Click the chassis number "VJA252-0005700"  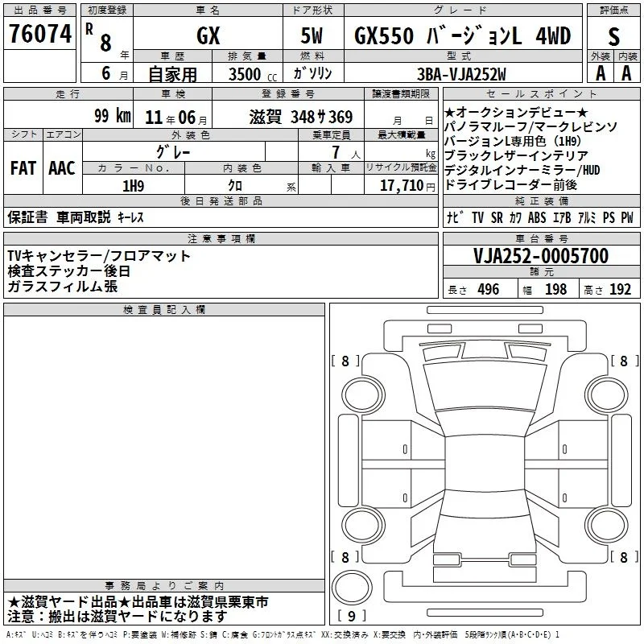[541, 256]
